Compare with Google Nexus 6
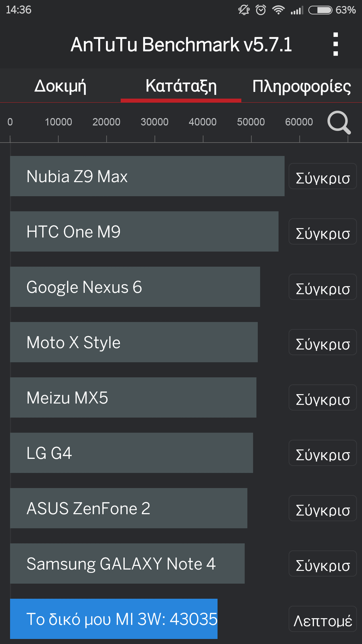362x644 pixels. (322, 287)
